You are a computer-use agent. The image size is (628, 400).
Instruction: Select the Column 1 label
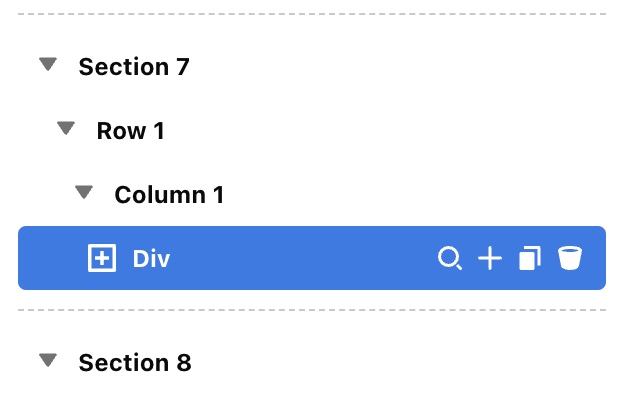tap(169, 195)
